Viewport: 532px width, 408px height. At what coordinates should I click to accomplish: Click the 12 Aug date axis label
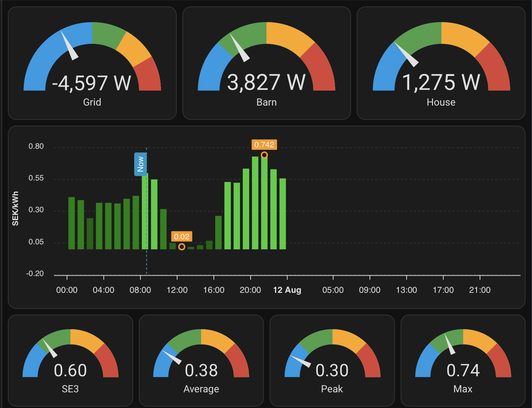[287, 290]
